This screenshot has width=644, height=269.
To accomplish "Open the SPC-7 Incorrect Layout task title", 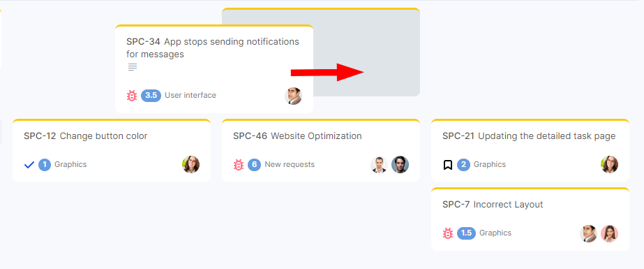I will [x=493, y=205].
